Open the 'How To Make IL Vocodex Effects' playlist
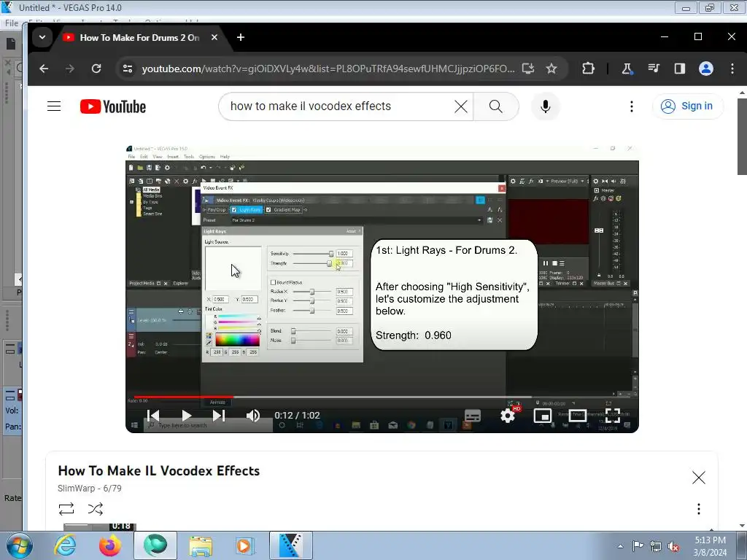This screenshot has width=747, height=560. [158, 470]
